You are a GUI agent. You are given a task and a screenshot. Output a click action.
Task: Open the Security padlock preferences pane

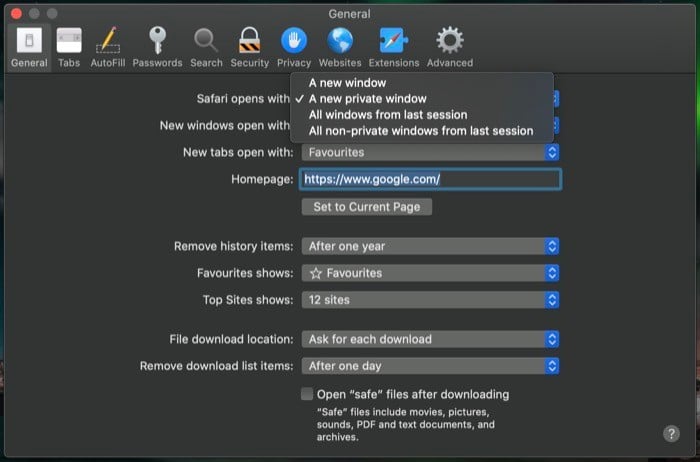(x=250, y=47)
